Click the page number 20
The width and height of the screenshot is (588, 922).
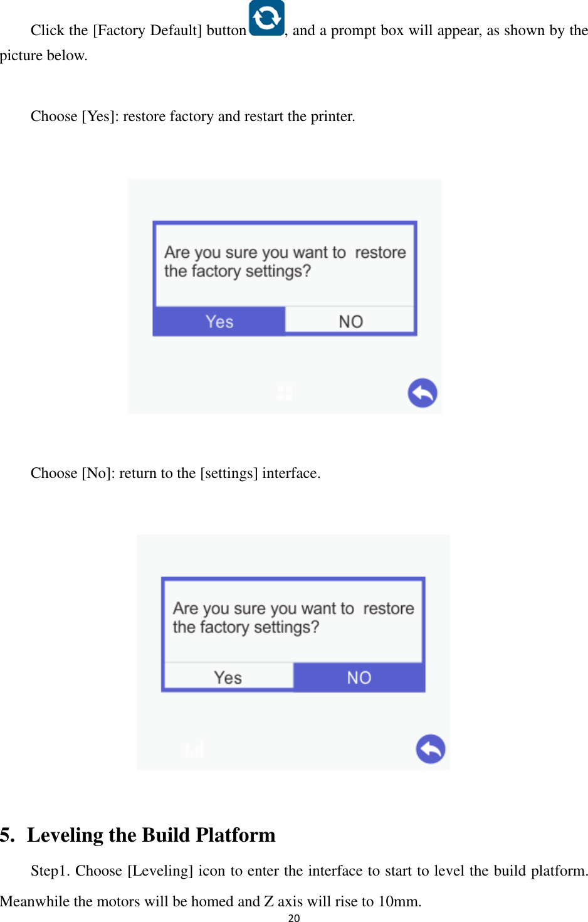294,918
